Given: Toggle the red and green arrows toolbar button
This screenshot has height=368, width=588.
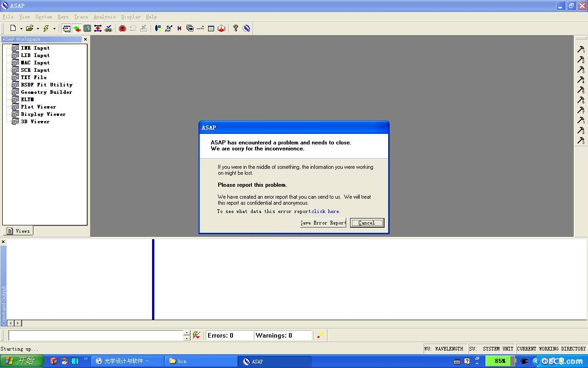Looking at the screenshot, I should pos(77,29).
